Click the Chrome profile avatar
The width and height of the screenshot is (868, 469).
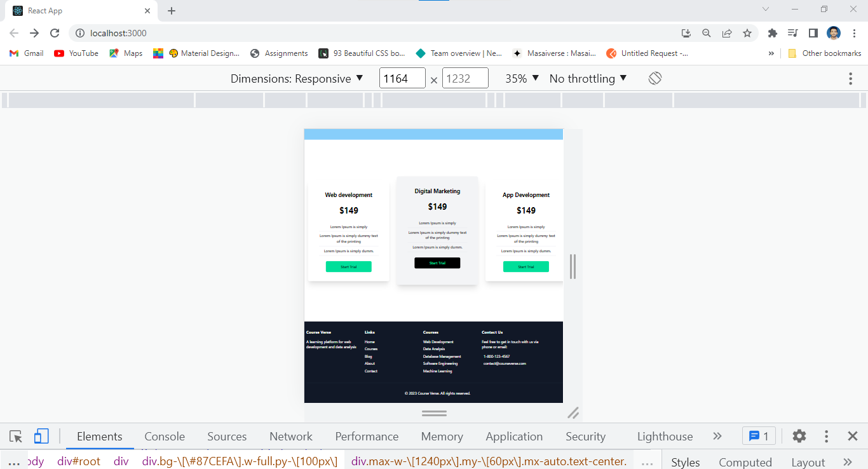(x=833, y=33)
